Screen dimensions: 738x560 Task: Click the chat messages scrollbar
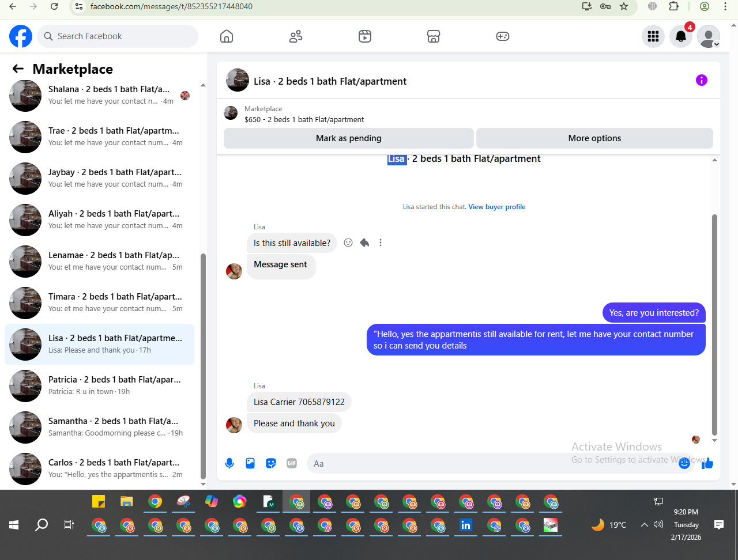click(x=715, y=325)
